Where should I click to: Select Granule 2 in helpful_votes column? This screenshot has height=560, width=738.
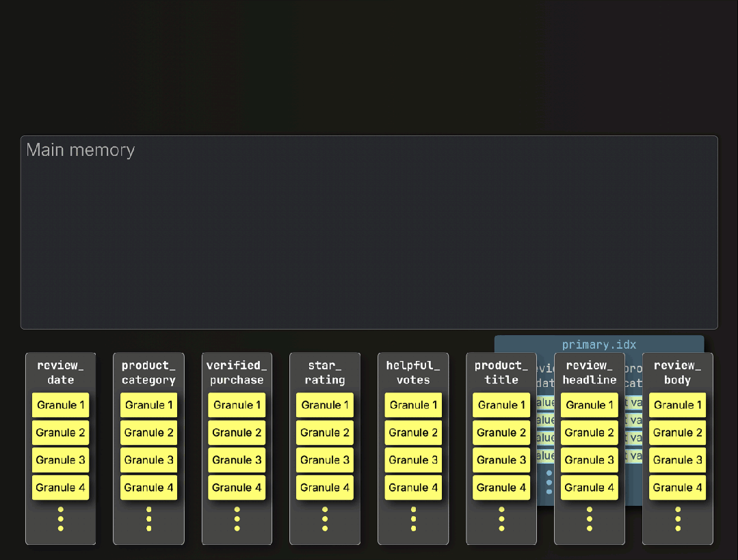413,432
